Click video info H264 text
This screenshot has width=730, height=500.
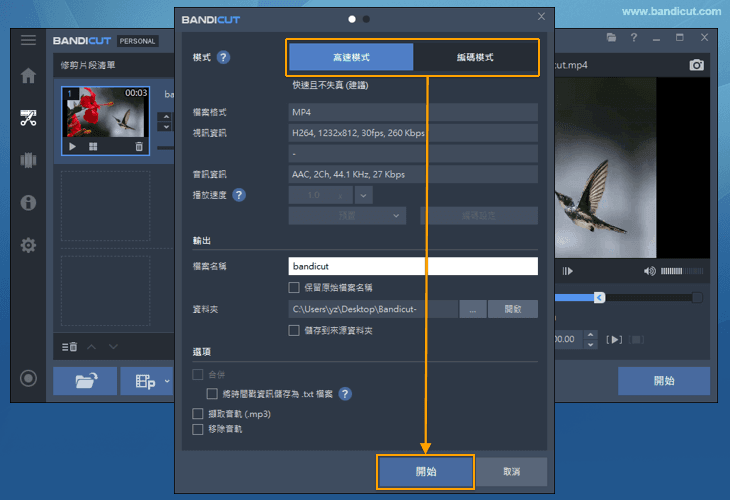pos(358,133)
